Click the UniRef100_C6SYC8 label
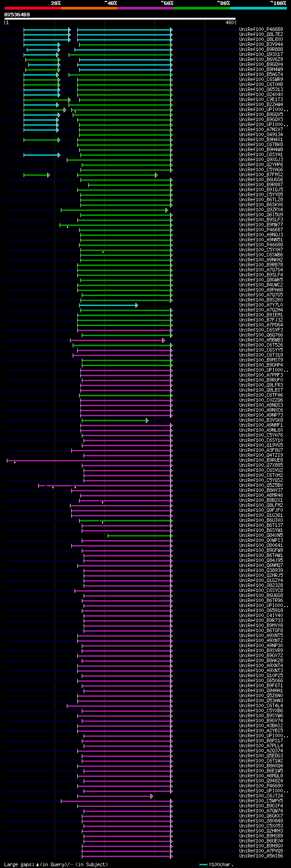The width and height of the screenshot is (291, 868). click(x=261, y=591)
